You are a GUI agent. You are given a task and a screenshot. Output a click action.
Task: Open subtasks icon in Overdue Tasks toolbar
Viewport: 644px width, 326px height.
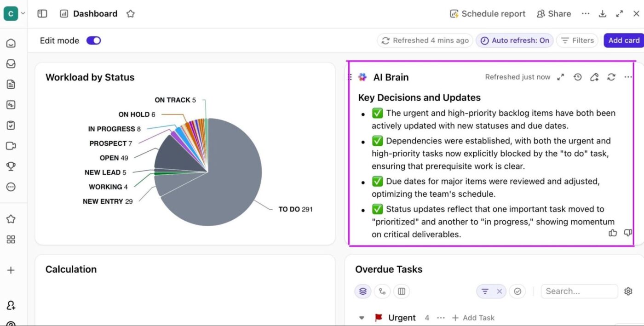382,291
